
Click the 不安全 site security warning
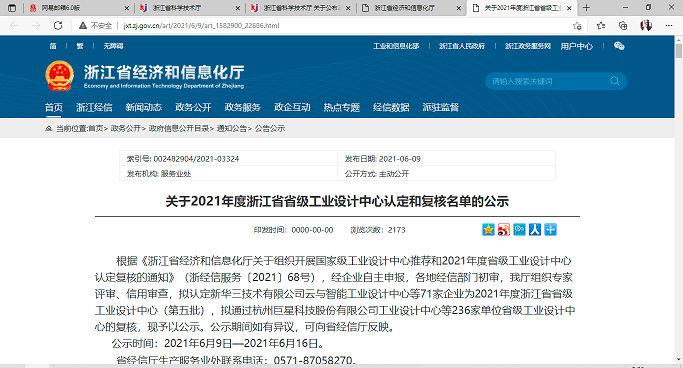click(95, 26)
